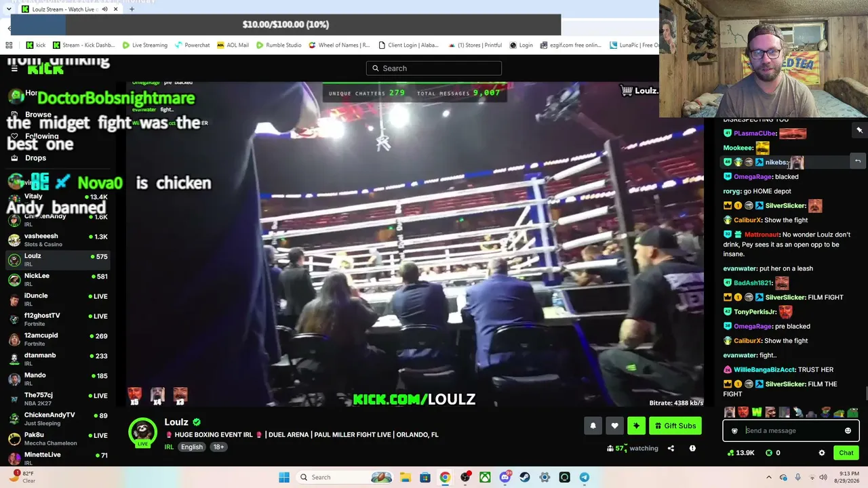
Task: Click the Kick search box
Action: [434, 68]
